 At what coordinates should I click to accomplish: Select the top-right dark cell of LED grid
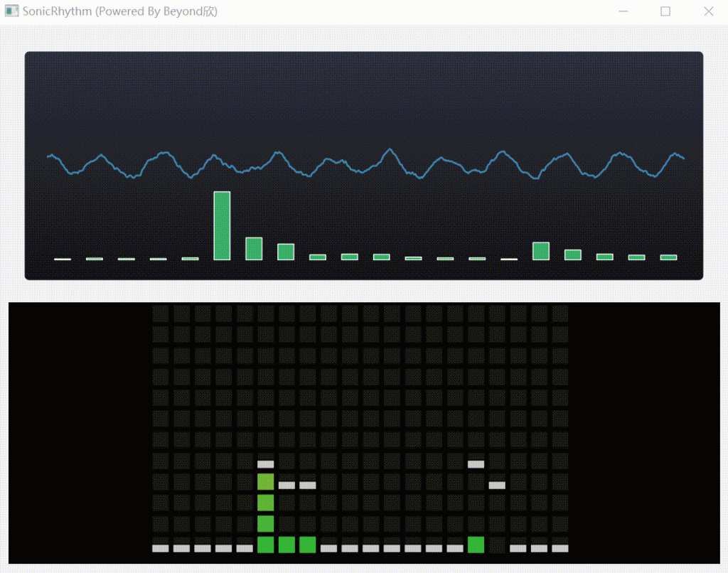click(x=560, y=314)
